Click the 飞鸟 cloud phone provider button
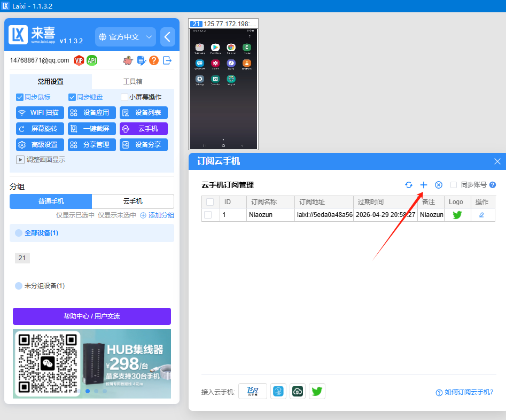 pos(253,391)
